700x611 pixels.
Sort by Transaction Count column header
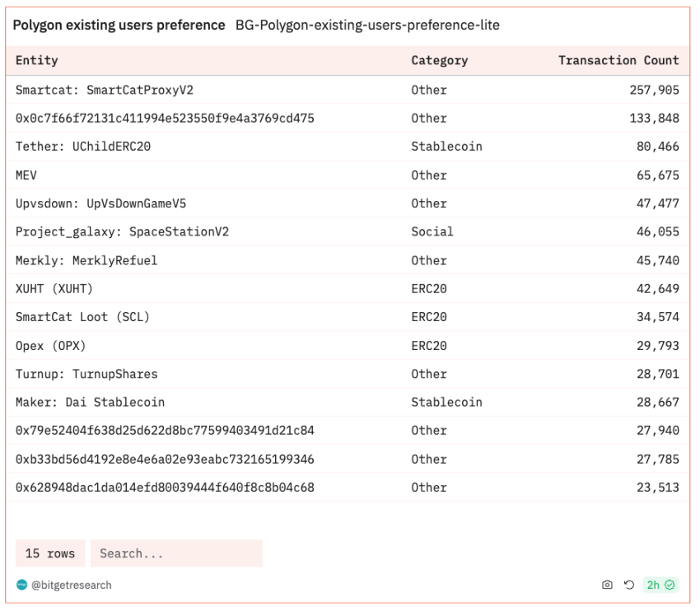click(x=618, y=60)
